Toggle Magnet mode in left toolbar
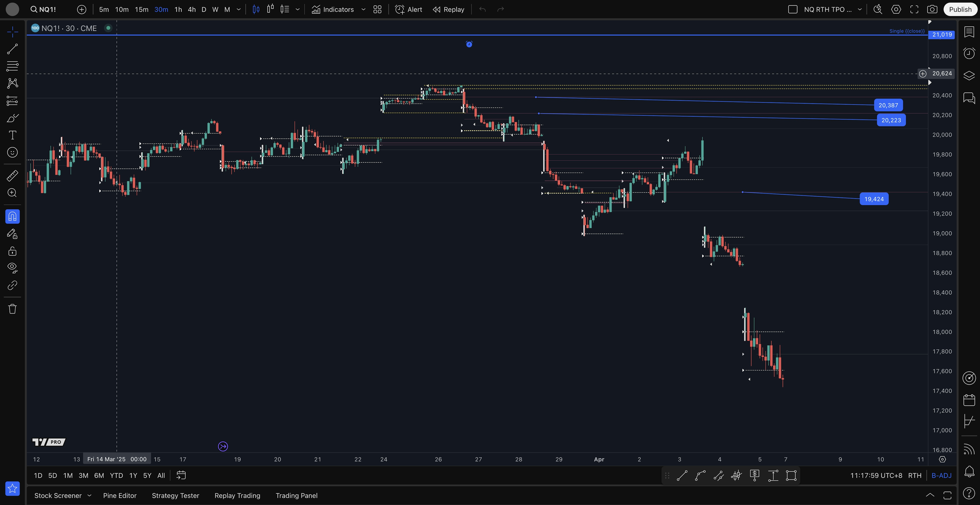980x505 pixels. (12, 216)
